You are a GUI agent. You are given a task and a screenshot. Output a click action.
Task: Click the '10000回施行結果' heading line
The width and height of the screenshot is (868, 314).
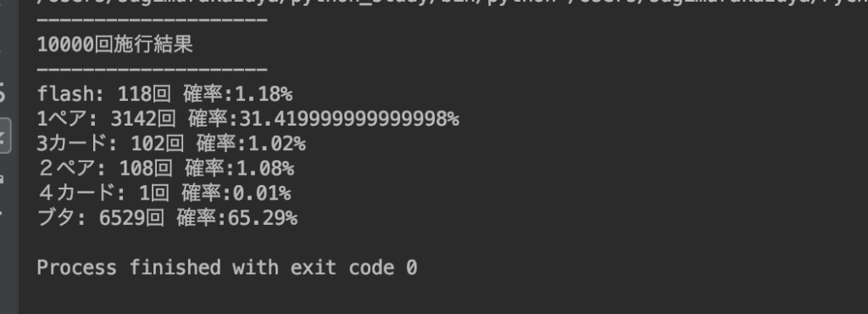[114, 44]
